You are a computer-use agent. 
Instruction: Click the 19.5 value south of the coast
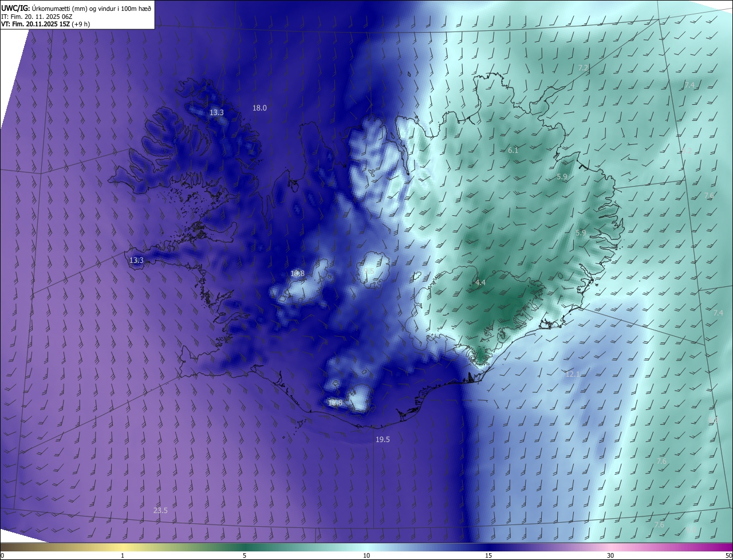coord(383,440)
